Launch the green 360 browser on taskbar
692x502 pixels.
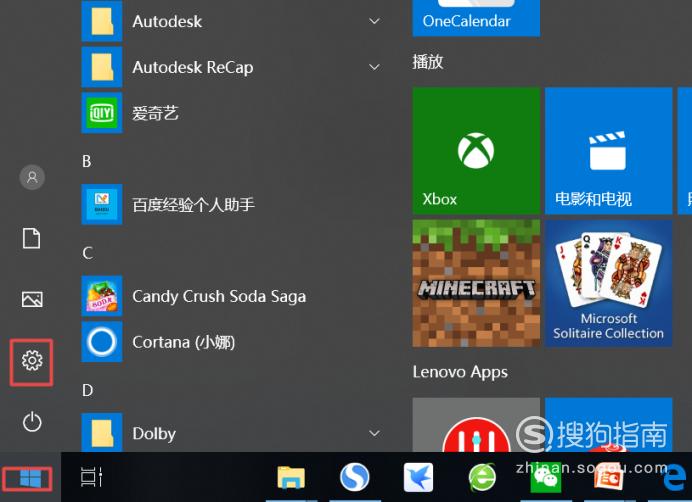[481, 477]
